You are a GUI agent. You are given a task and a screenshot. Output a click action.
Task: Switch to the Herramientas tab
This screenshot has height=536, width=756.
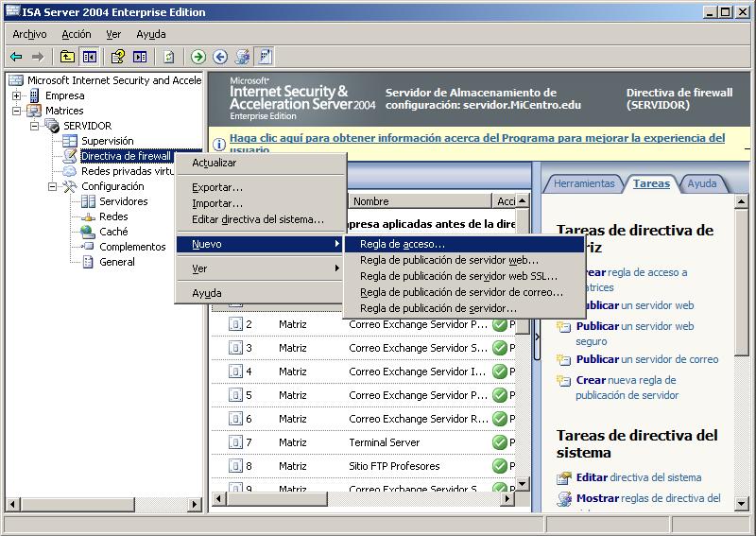click(583, 183)
